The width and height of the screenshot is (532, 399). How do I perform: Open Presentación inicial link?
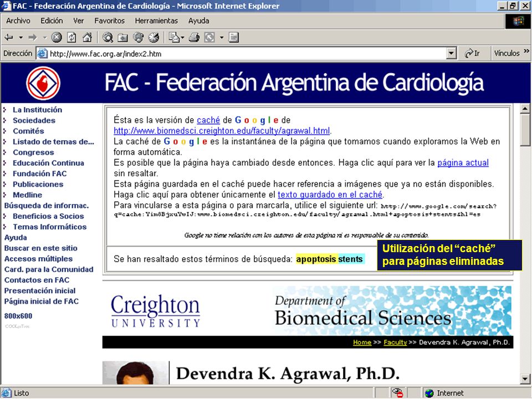[x=40, y=291]
